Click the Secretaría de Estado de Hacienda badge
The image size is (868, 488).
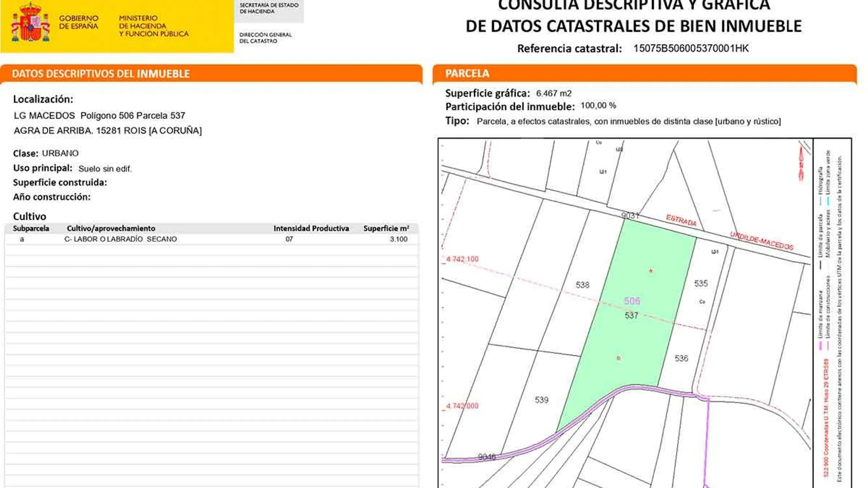click(x=269, y=9)
